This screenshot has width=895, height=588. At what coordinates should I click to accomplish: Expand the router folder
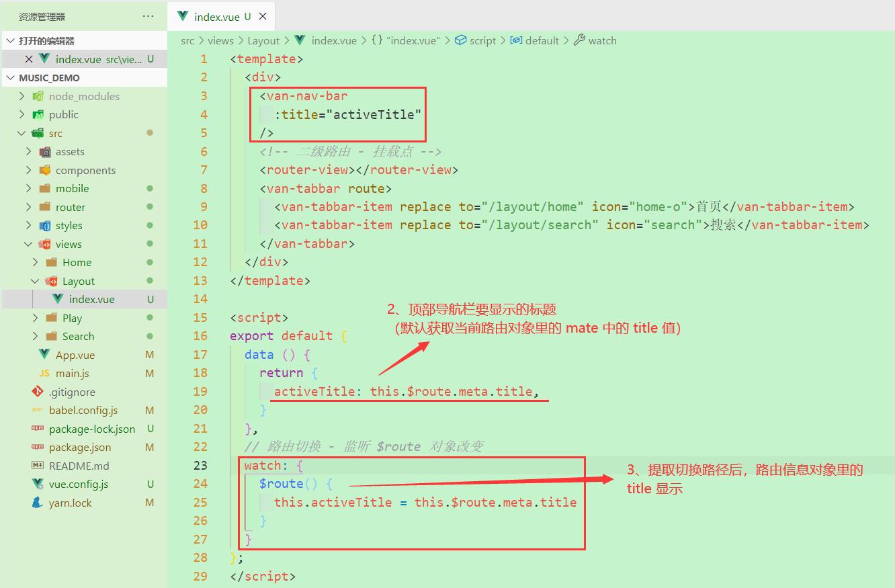(28, 207)
